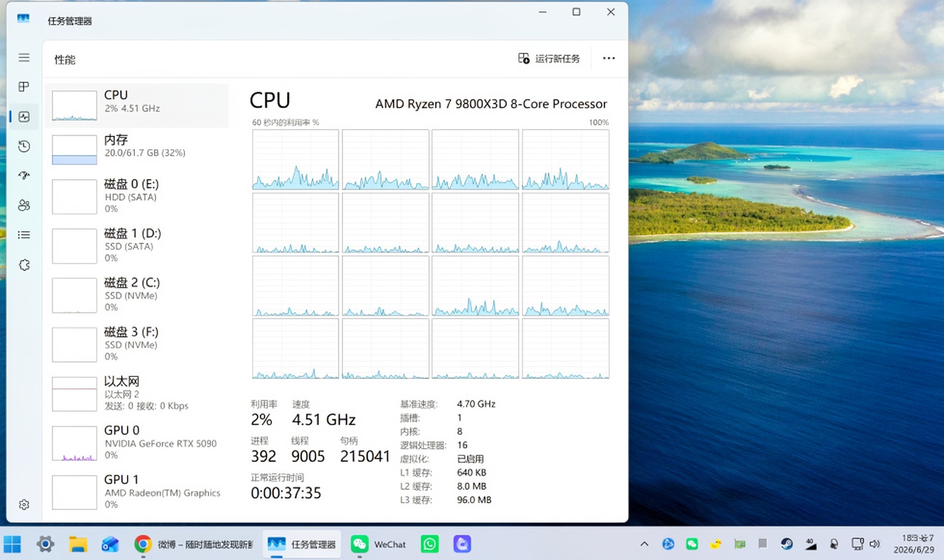
Task: Click the base speed 4.70 GHz value
Action: [476, 404]
